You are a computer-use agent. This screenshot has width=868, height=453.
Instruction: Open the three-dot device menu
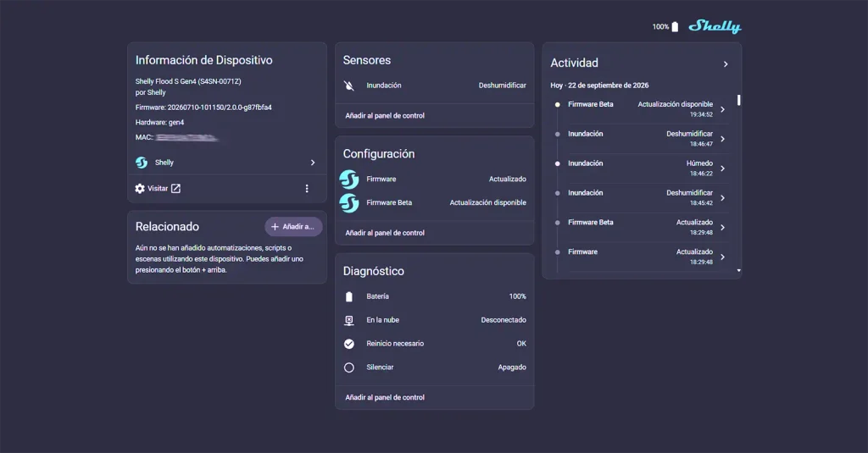pyautogui.click(x=307, y=189)
